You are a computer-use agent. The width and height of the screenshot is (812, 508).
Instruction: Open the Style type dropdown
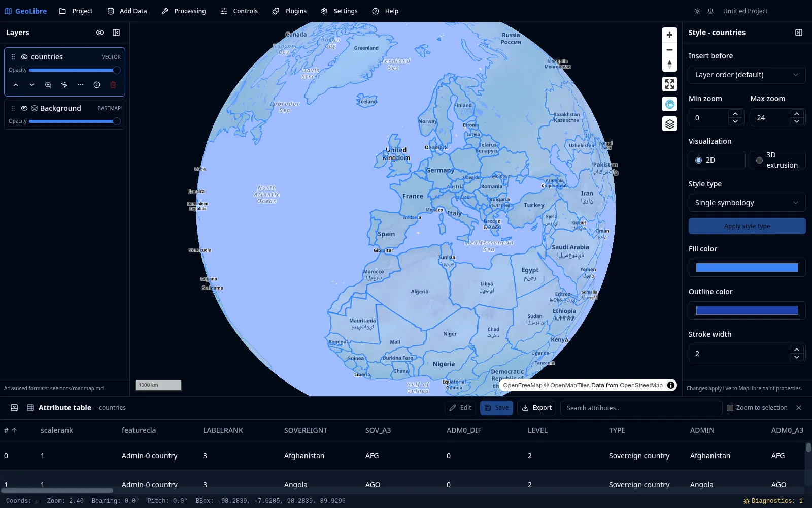[x=747, y=203]
